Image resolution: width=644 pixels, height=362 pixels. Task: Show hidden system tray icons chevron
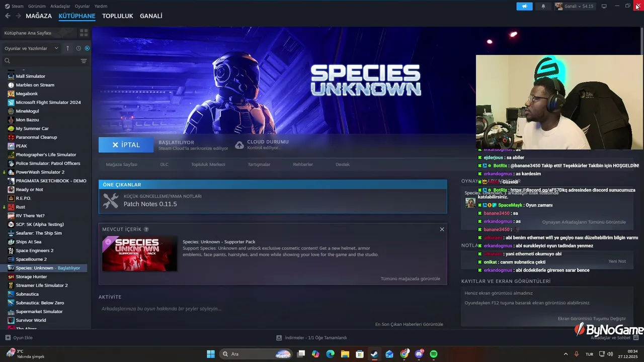point(566,354)
